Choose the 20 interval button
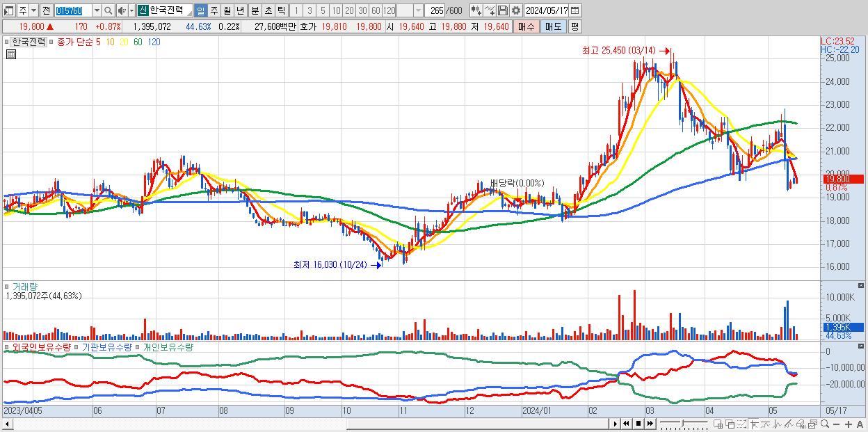 (x=349, y=10)
